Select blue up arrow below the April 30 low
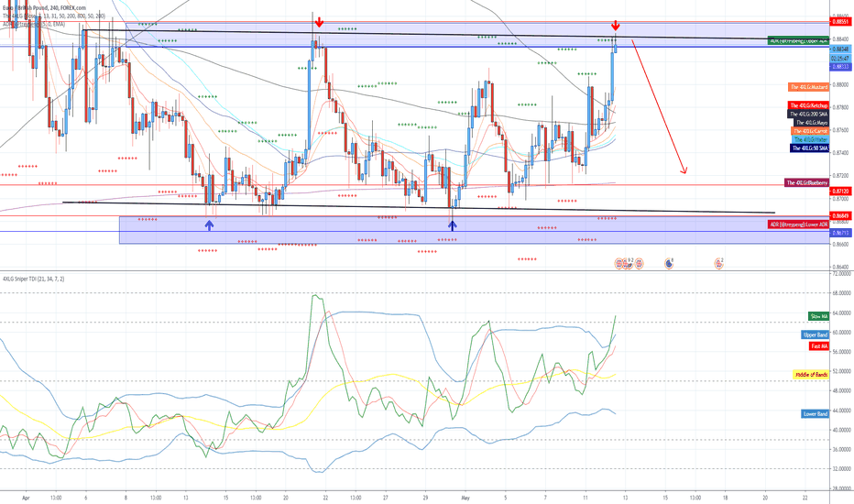 tap(452, 225)
